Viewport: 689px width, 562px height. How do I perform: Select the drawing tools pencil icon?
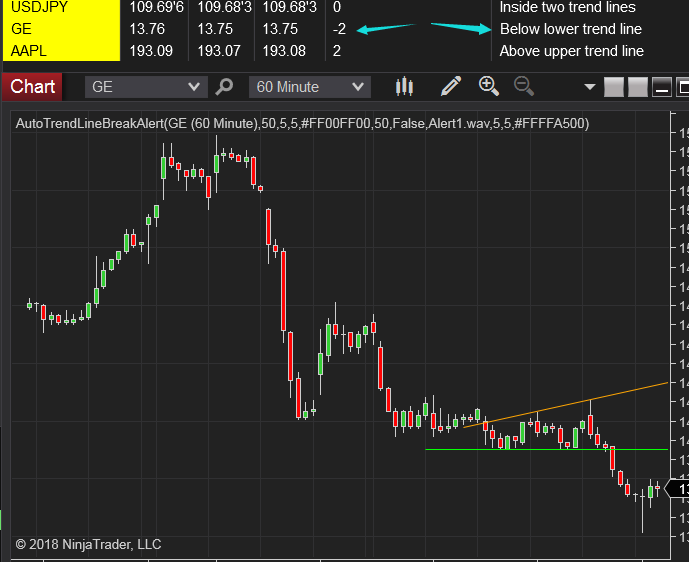coord(451,86)
